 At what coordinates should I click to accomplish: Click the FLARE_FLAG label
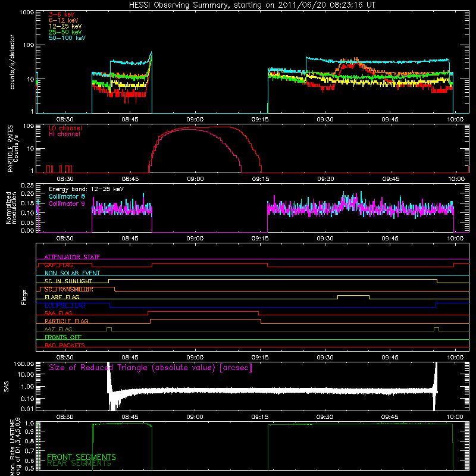62,297
